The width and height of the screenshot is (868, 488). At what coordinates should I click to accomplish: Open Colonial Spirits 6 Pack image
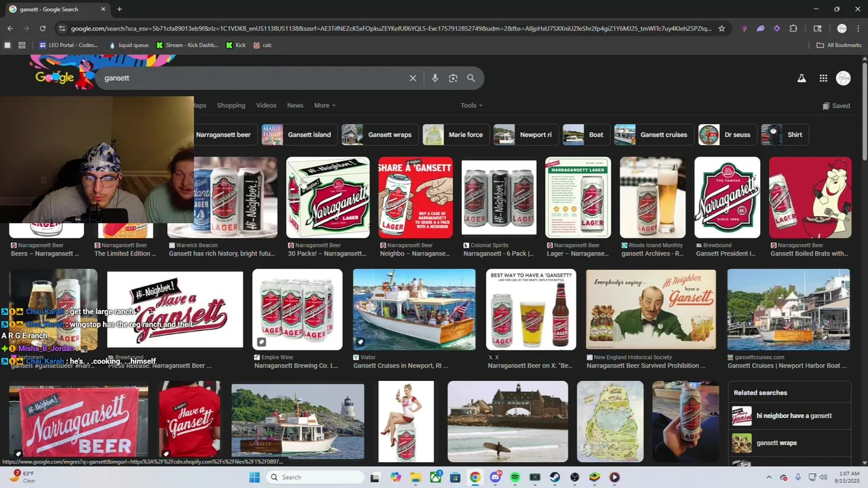point(498,197)
